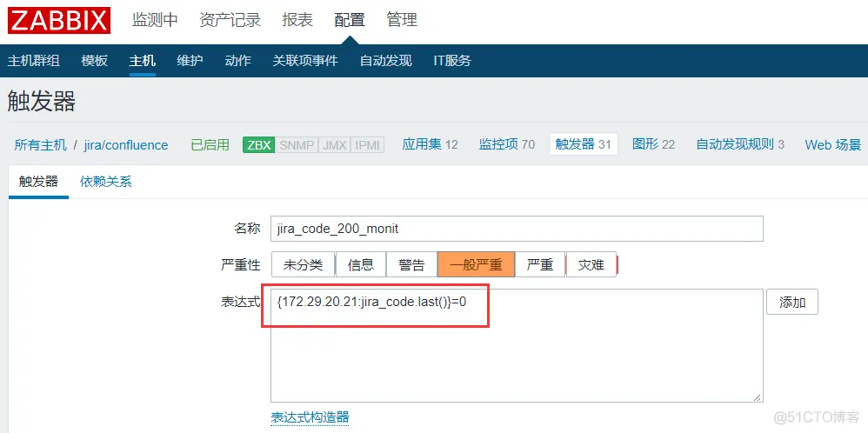Viewport: 868px width, 433px height.
Task: Open 触发器 31 link
Action: coord(583,145)
